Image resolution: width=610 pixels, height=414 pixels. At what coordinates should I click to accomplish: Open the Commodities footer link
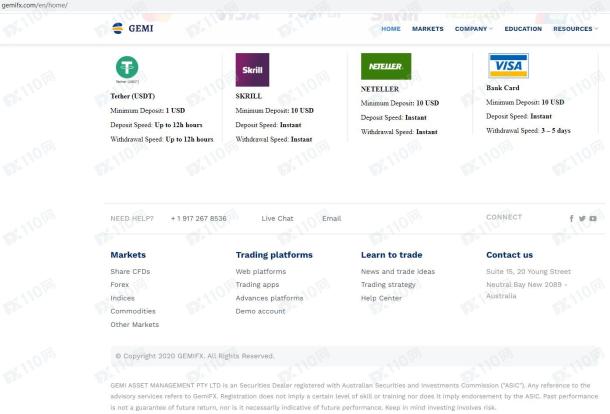pyautogui.click(x=133, y=311)
